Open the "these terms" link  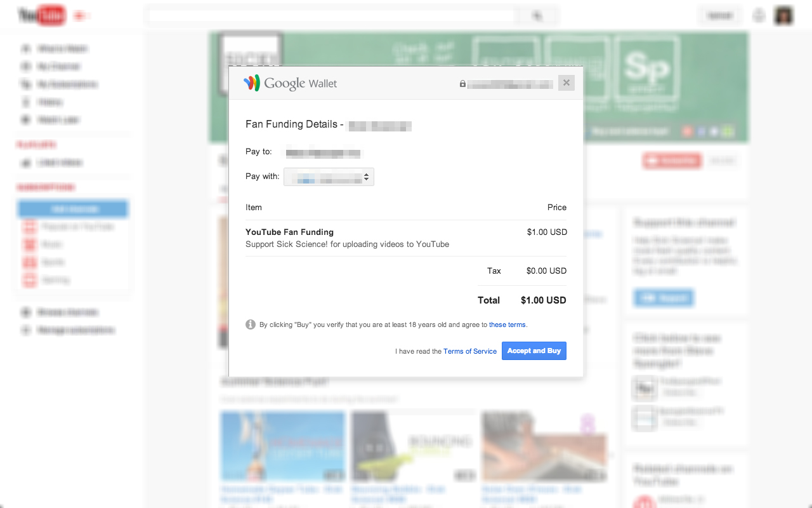point(507,324)
